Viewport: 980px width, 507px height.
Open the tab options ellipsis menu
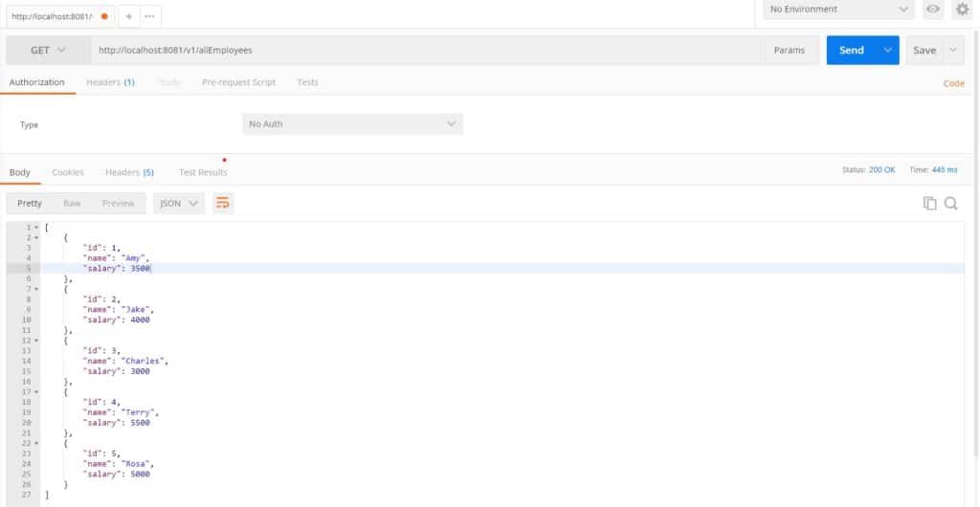coord(149,15)
